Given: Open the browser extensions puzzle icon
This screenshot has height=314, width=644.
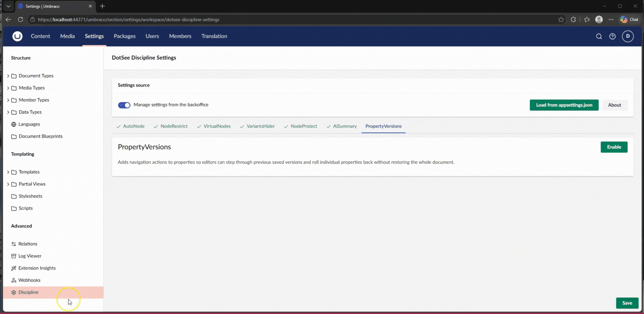Looking at the screenshot, I should [x=573, y=19].
